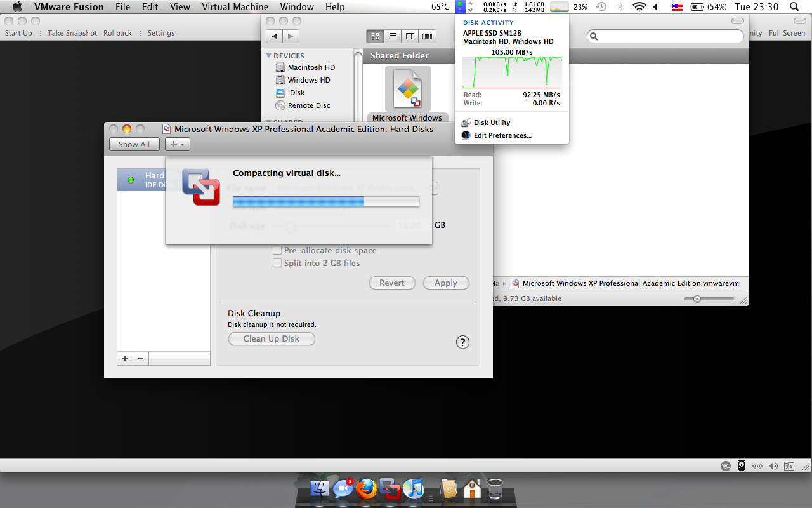Click the CD/DVD drive status icon
The width and height of the screenshot is (812, 508).
(x=726, y=466)
